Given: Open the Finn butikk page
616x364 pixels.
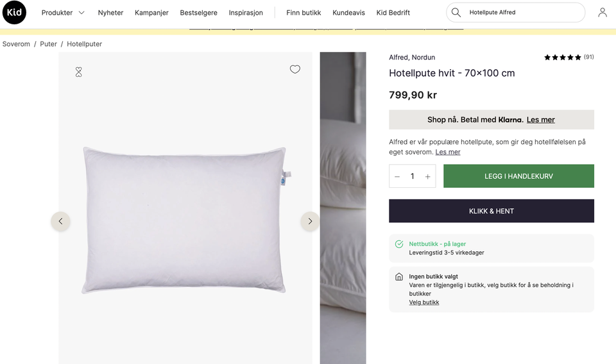Looking at the screenshot, I should coord(304,13).
